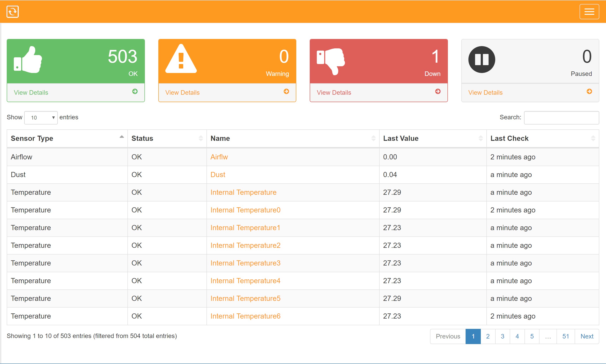Click the pause icon on the Paused card
The width and height of the screenshot is (606, 364).
[481, 60]
